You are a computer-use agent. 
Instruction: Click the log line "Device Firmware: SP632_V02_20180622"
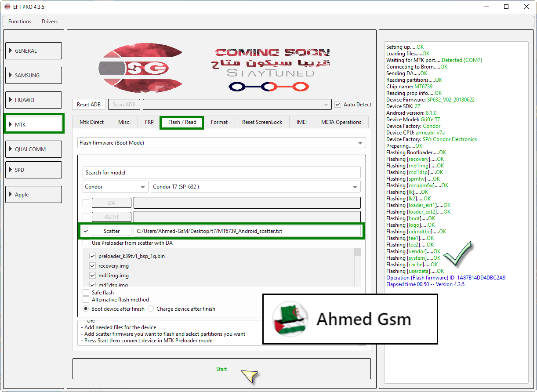pos(430,100)
